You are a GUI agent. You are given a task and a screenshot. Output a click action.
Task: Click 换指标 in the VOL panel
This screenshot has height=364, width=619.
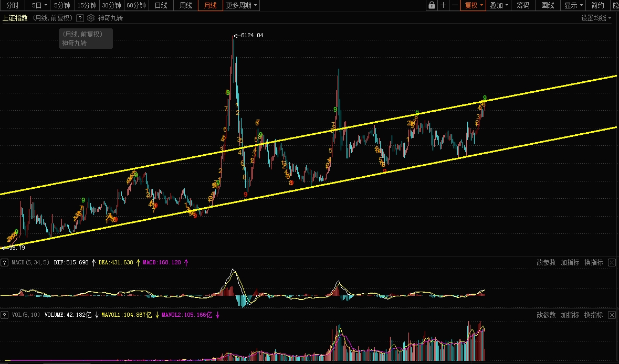593,315
